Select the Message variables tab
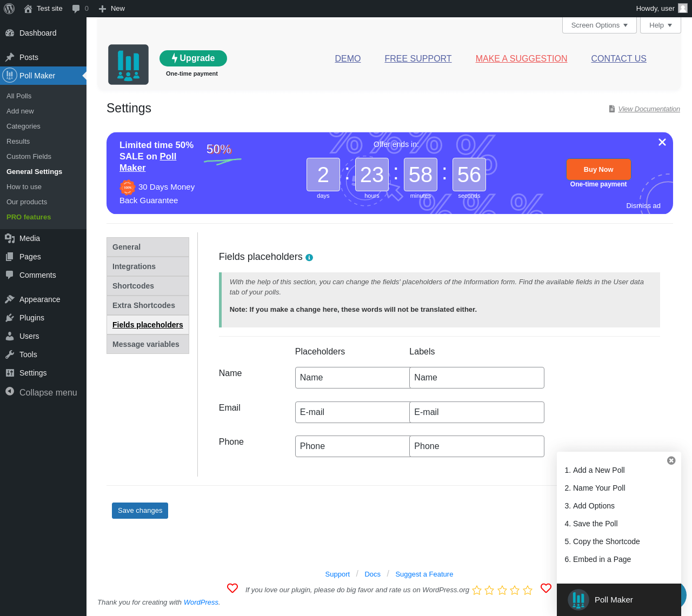692x616 pixels. tap(148, 344)
